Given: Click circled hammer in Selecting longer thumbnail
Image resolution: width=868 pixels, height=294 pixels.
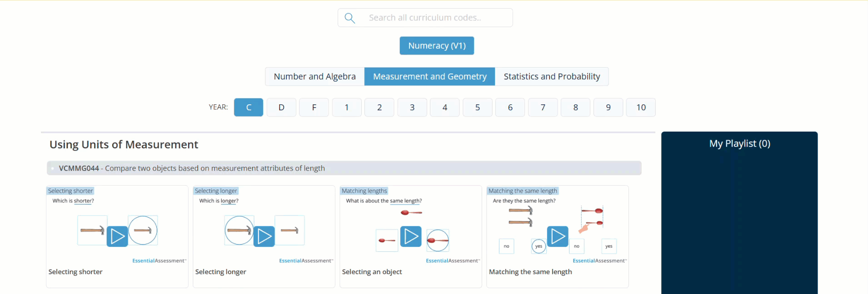Looking at the screenshot, I should (x=239, y=230).
